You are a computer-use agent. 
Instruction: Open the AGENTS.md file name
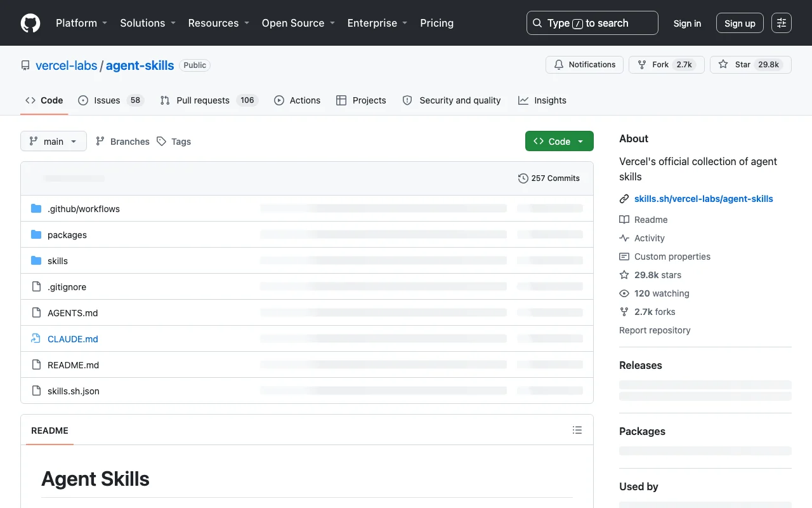click(73, 312)
